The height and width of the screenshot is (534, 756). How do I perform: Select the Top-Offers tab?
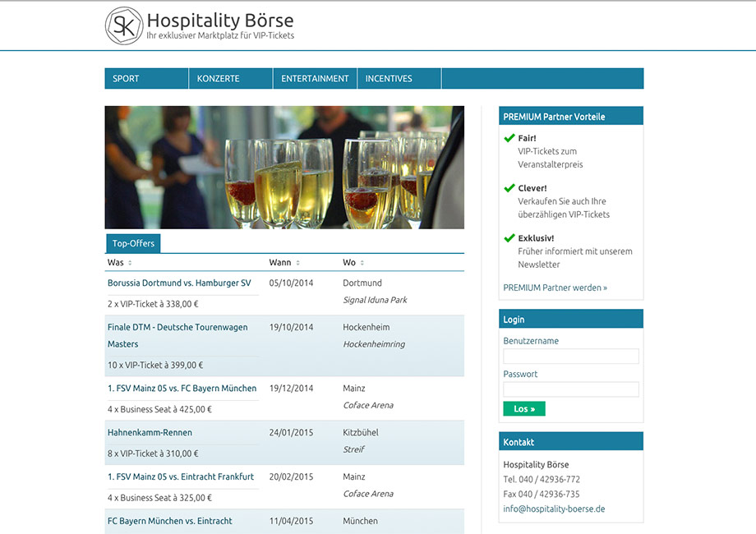point(133,243)
